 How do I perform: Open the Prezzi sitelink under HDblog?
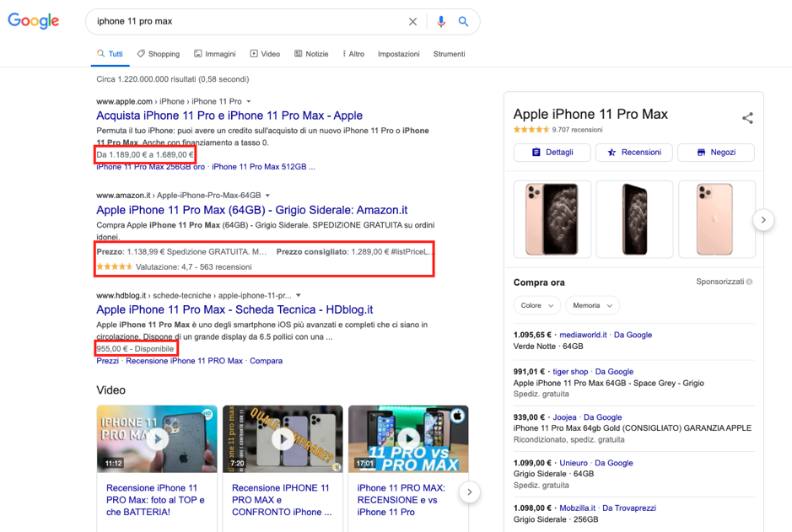point(108,361)
